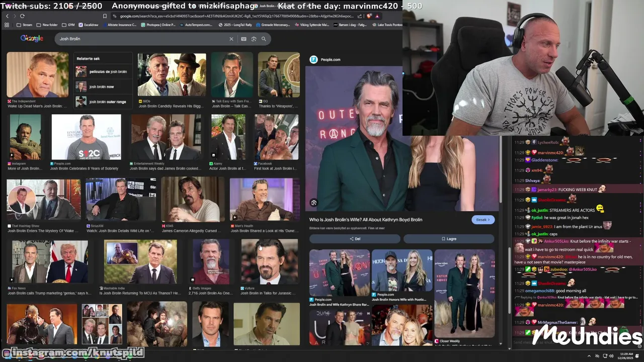Open the Stream bookmark folder
Viewport: 644px width, 362px height.
24,25
